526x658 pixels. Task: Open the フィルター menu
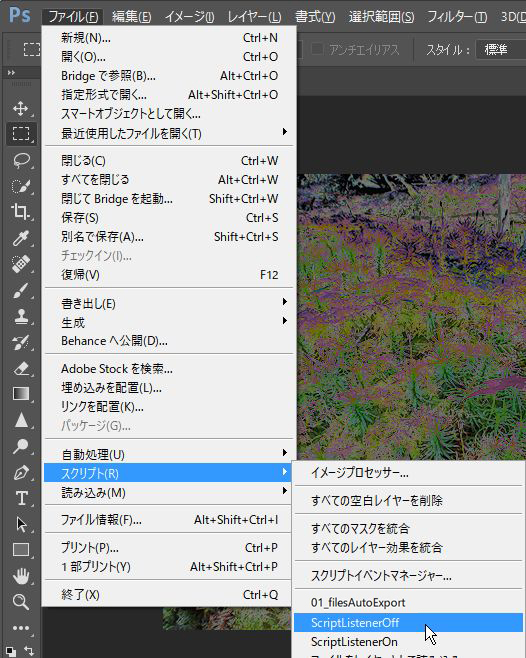coord(457,17)
